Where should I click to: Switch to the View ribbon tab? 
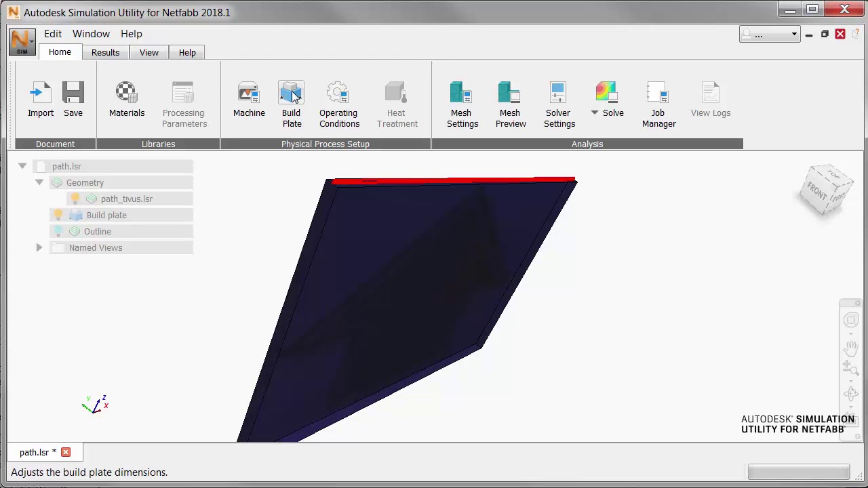point(149,52)
